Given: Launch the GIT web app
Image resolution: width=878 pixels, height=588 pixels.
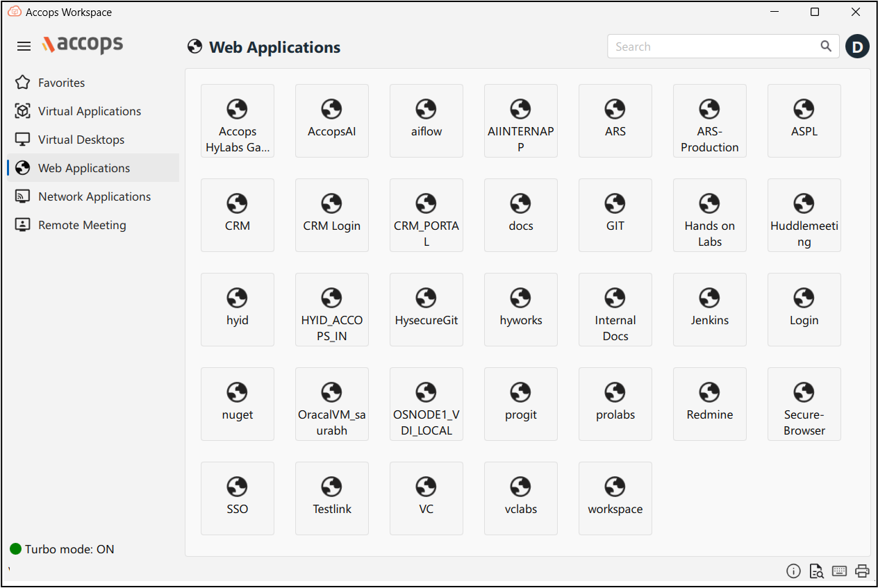Looking at the screenshot, I should pyautogui.click(x=615, y=215).
